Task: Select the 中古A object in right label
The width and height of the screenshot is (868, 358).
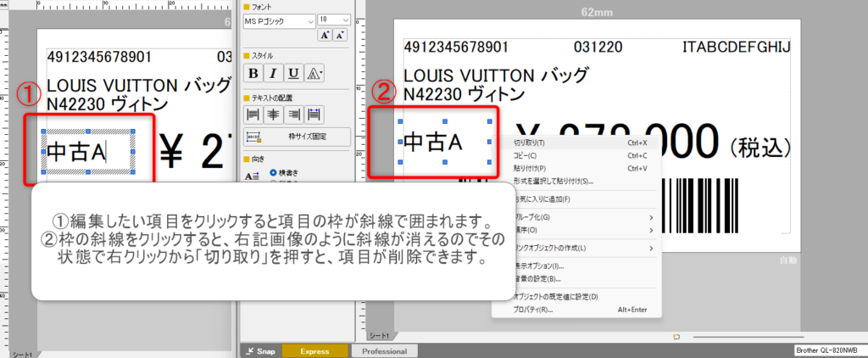Action: 444,142
